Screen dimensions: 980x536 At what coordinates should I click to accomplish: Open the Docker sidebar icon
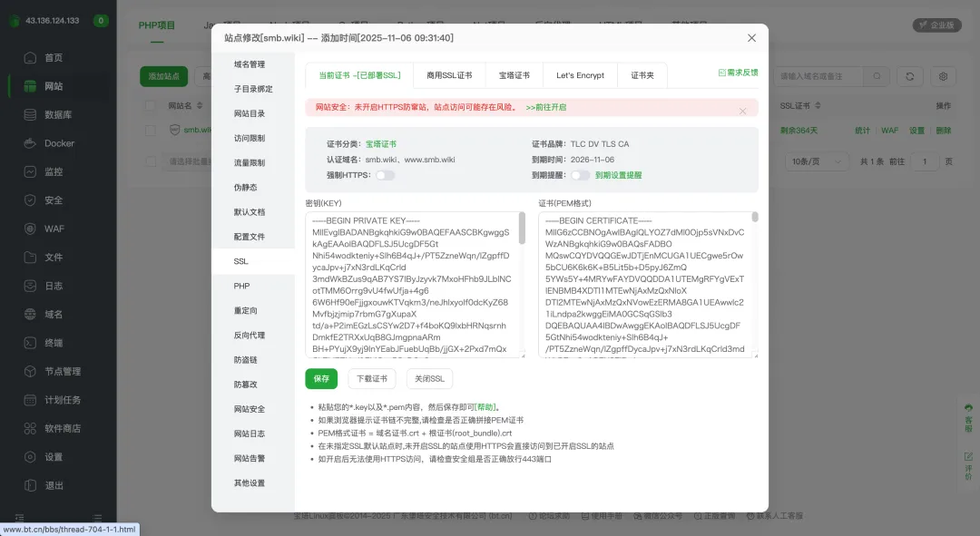29,143
